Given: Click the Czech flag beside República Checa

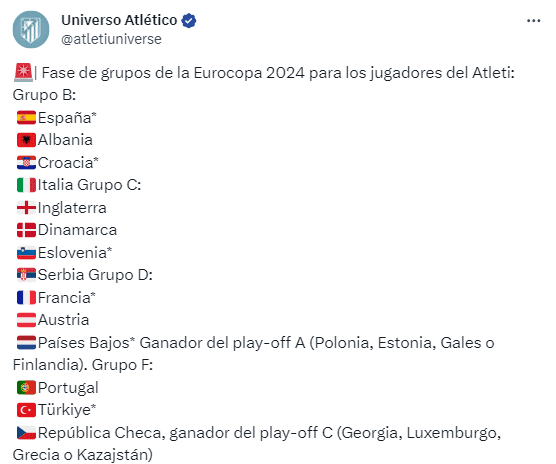Looking at the screenshot, I should tap(26, 433).
